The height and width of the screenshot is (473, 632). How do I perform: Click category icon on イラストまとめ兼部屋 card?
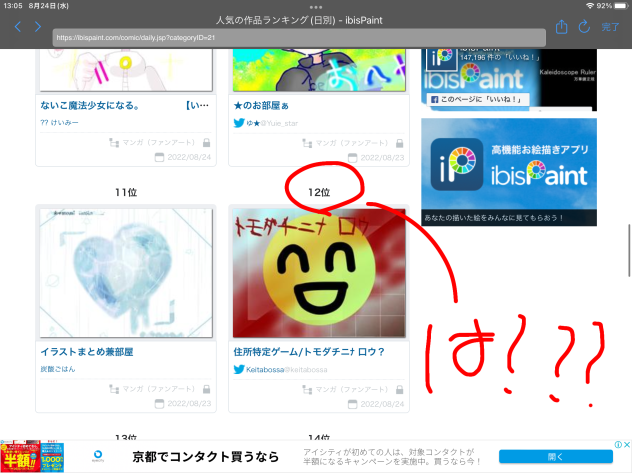(x=114, y=389)
